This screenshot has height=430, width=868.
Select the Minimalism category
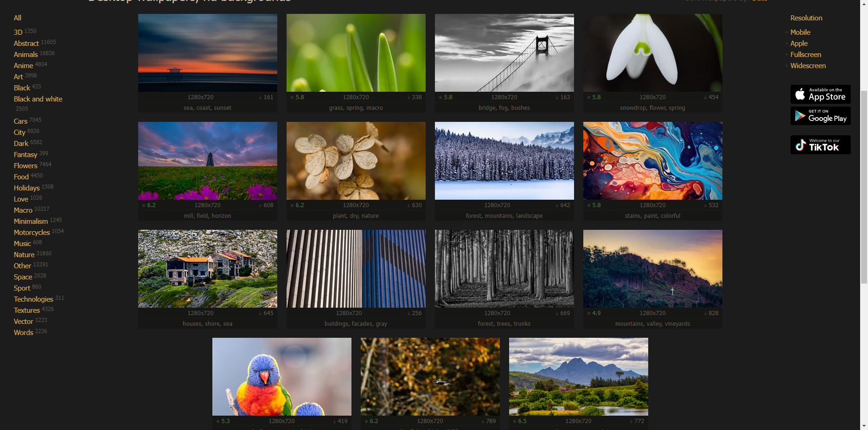(31, 221)
